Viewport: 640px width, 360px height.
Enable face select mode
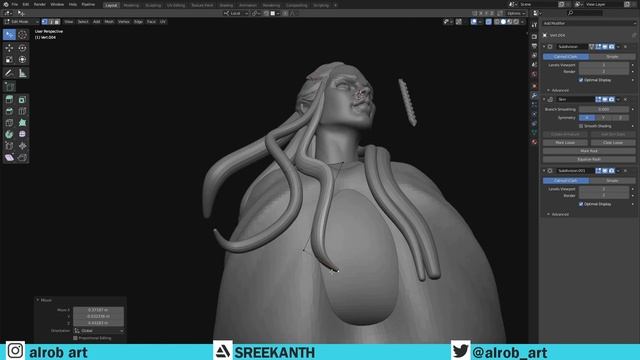[x=57, y=22]
